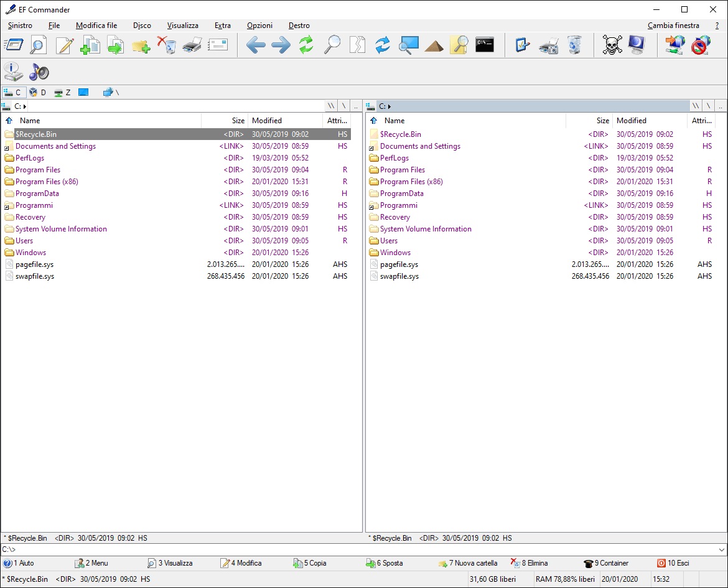Image resolution: width=728 pixels, height=588 pixels.
Task: Click the envelope mail icon
Action: (218, 45)
